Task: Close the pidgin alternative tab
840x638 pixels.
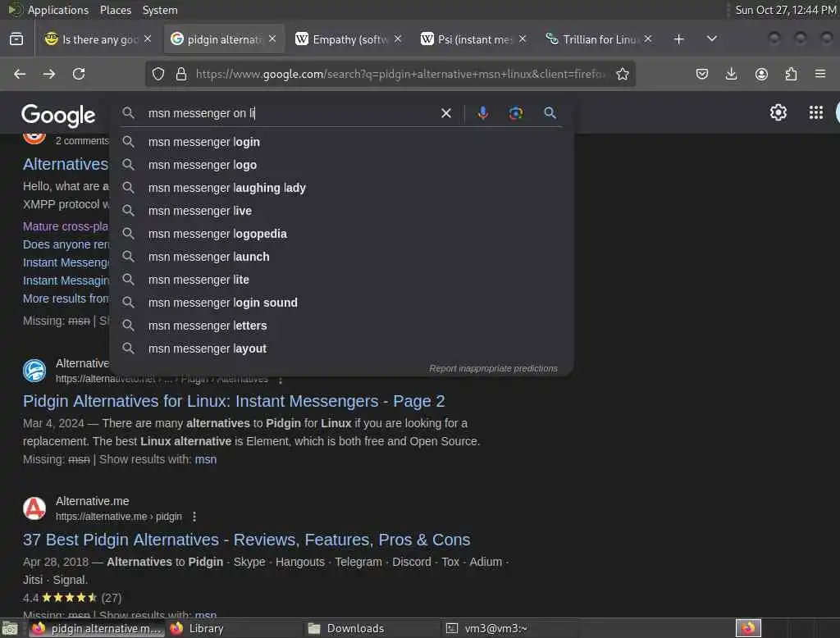Action: pos(272,39)
